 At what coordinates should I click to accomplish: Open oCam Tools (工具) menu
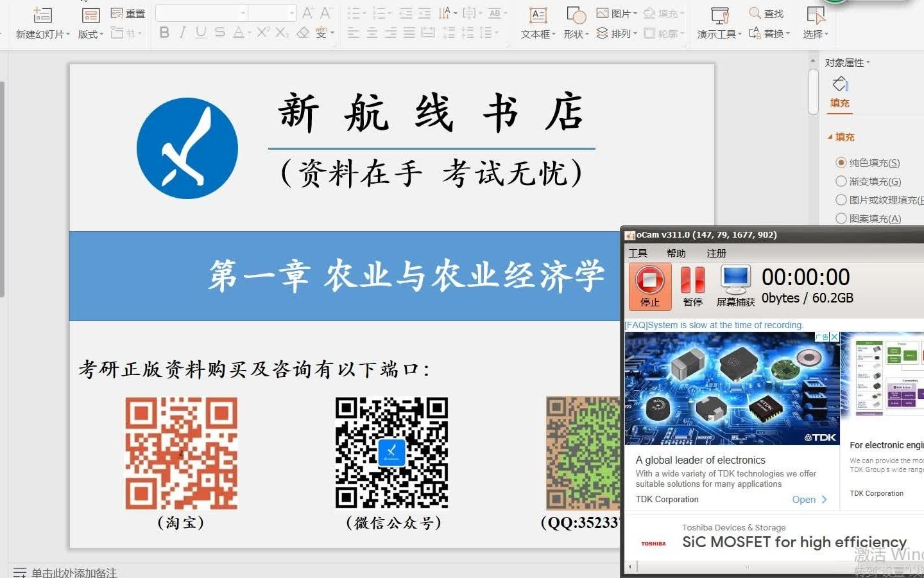(x=638, y=253)
